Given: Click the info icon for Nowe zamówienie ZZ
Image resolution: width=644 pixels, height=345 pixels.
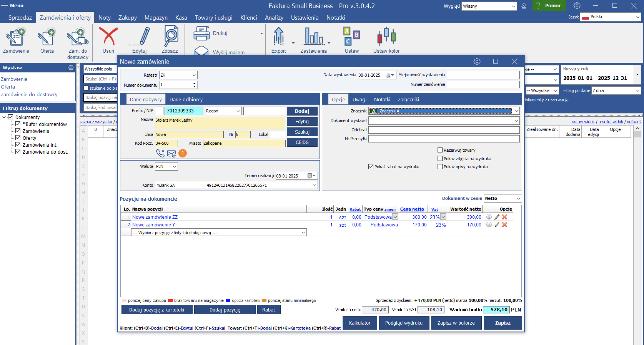Looking at the screenshot, I should 489,217.
